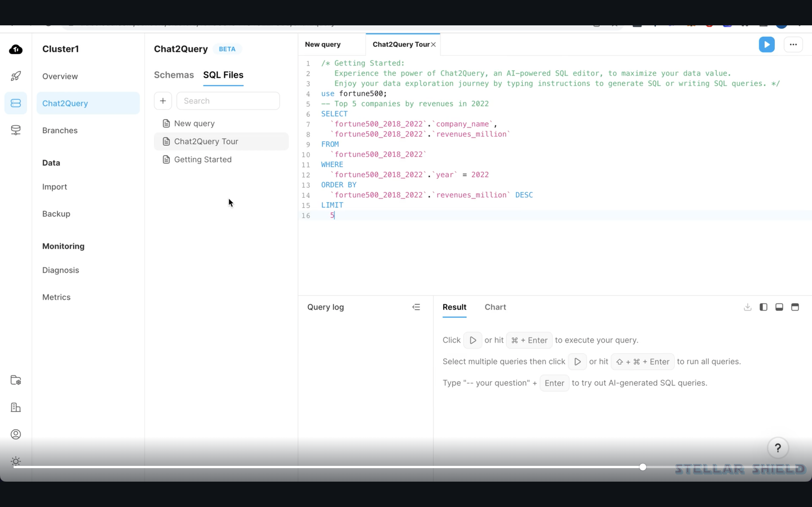Maximize result panel with top layout icon
This screenshot has height=507, width=812.
[x=795, y=307]
